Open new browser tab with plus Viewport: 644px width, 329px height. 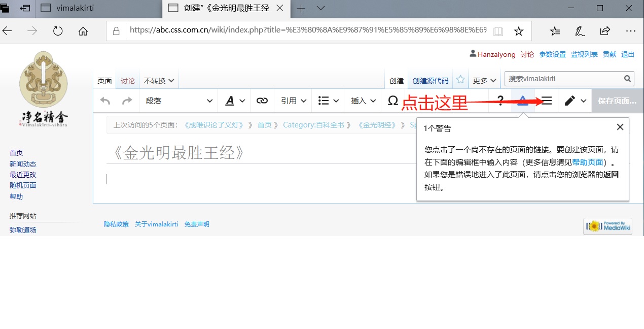click(x=301, y=8)
